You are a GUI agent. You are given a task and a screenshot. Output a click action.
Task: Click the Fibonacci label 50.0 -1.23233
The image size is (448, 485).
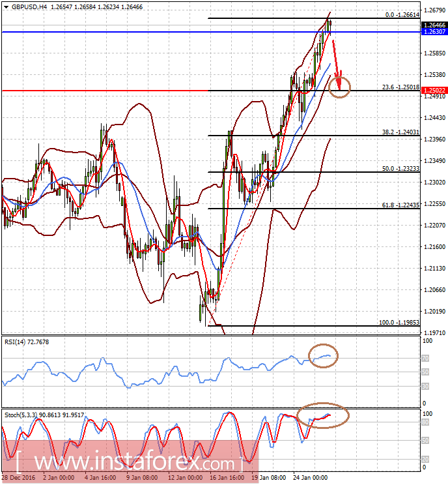(x=400, y=169)
